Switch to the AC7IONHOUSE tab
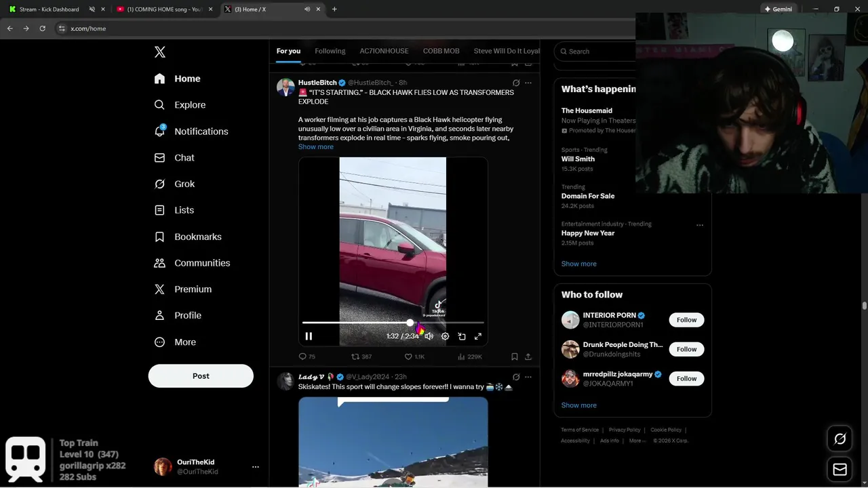Viewport: 868px width, 488px height. [384, 51]
